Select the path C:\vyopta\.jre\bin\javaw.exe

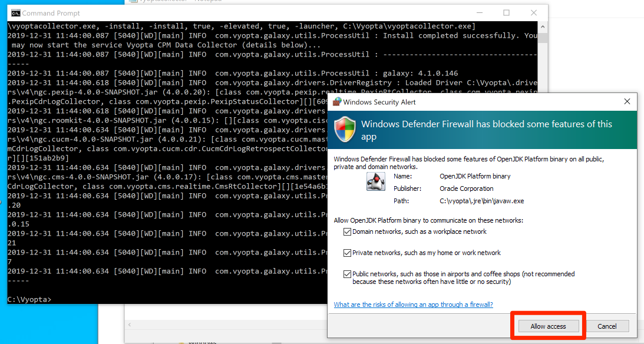coord(482,201)
